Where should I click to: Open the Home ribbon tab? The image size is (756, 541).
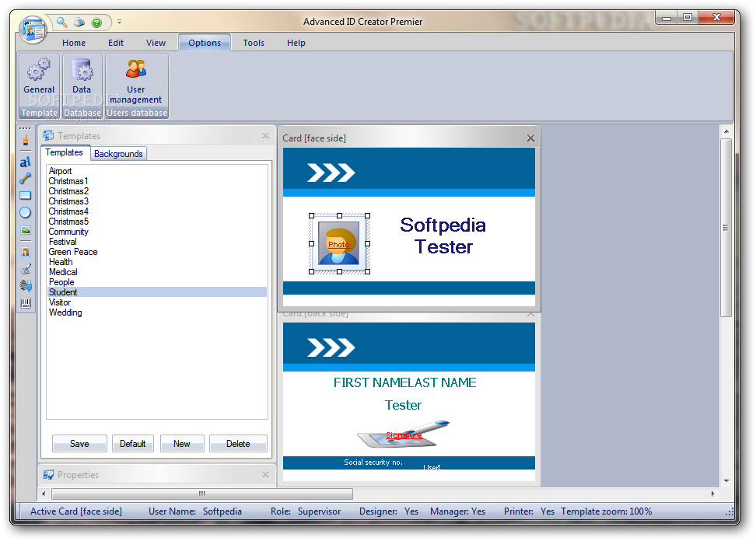point(74,43)
